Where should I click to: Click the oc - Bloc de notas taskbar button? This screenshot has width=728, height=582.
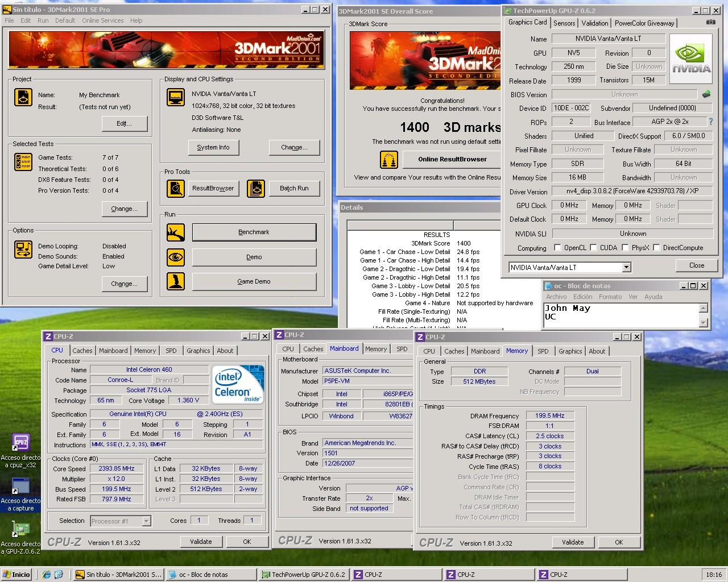click(210, 575)
